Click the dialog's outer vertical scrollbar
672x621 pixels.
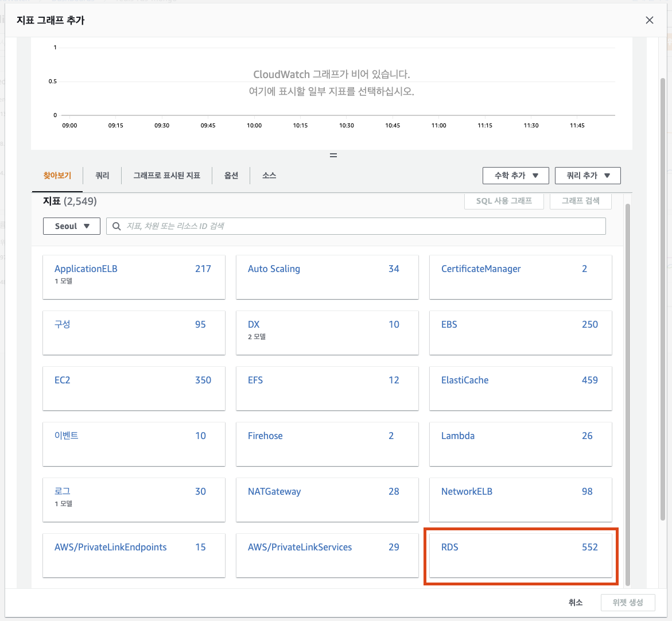pyautogui.click(x=663, y=299)
